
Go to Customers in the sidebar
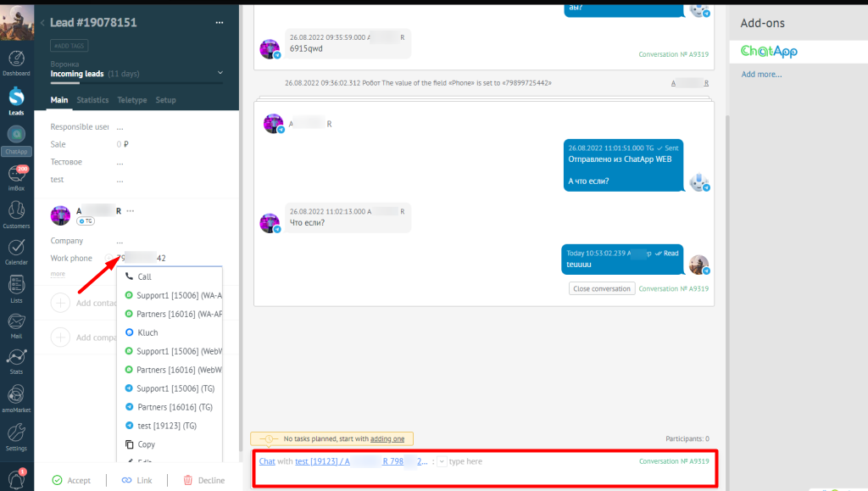click(16, 214)
